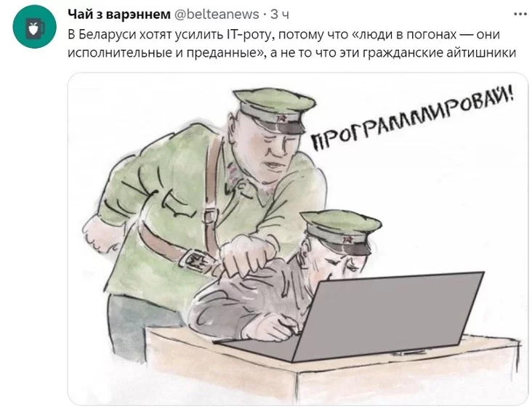Click the officer's star belt buckle
Screen dimensions: 532x407
(x=196, y=260)
